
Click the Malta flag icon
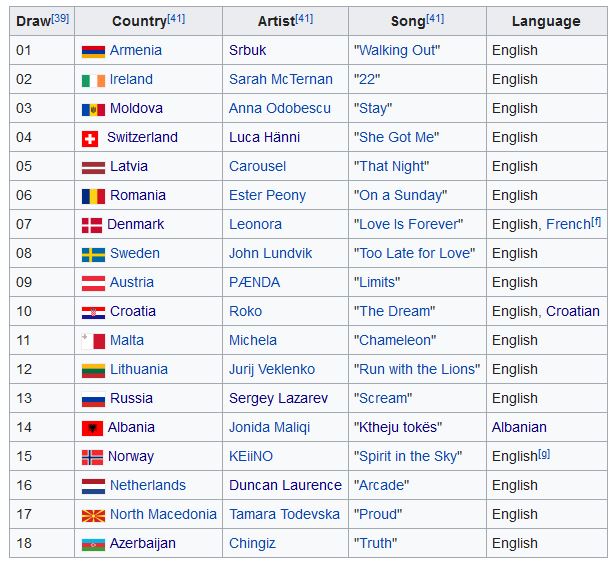click(x=93, y=341)
